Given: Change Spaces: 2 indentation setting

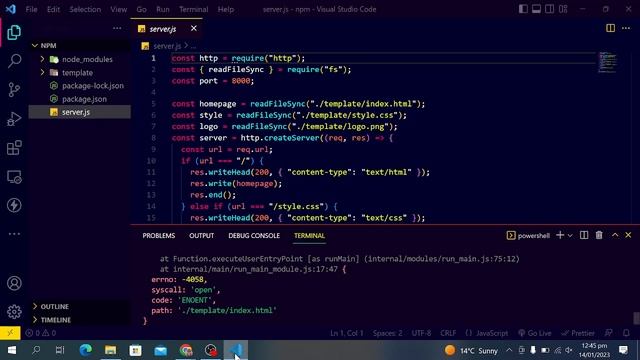Looking at the screenshot, I should click(x=387, y=333).
